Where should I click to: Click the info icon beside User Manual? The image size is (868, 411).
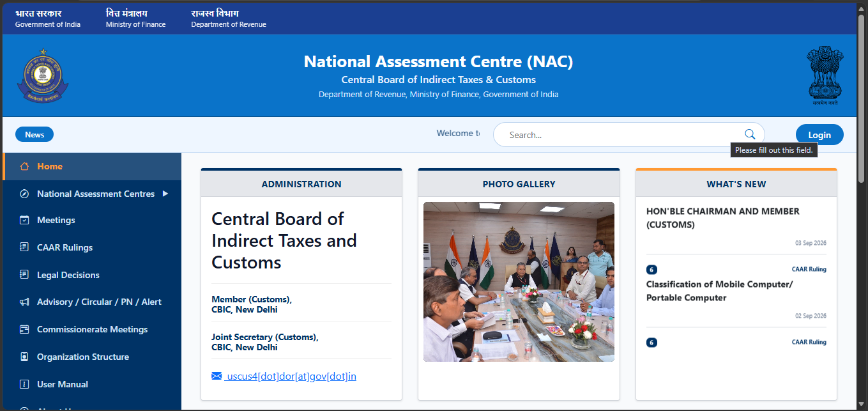(x=24, y=384)
